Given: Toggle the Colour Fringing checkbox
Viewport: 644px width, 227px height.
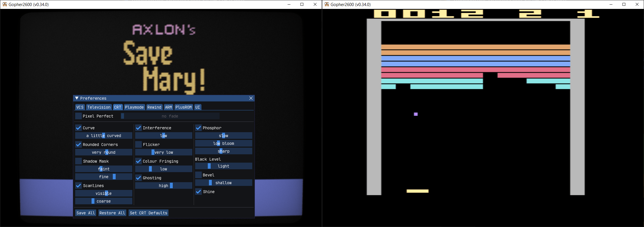Looking at the screenshot, I should 138,161.
